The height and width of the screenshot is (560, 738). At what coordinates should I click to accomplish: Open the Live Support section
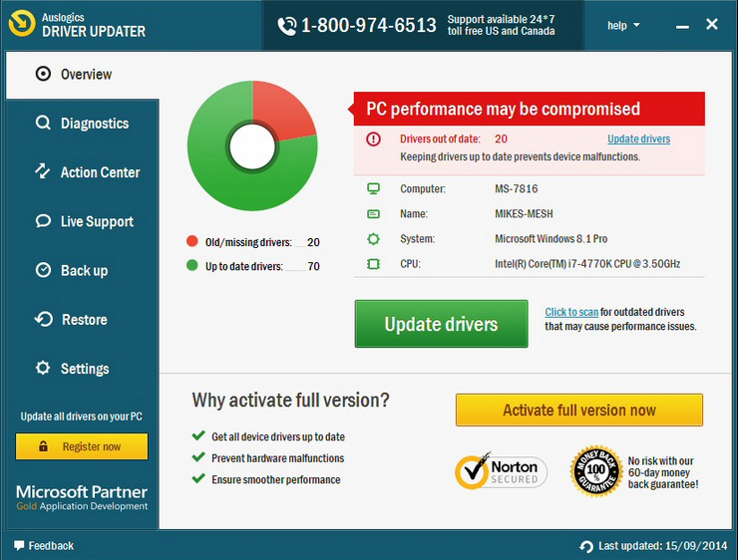click(83, 221)
